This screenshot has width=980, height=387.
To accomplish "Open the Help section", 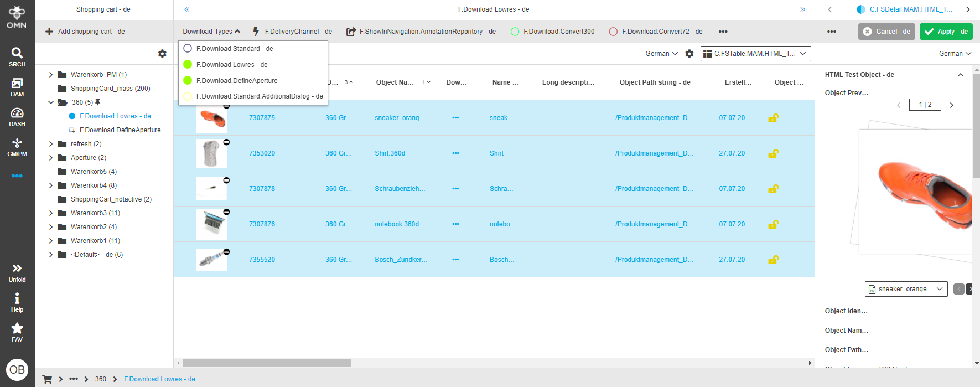I will pyautogui.click(x=17, y=303).
